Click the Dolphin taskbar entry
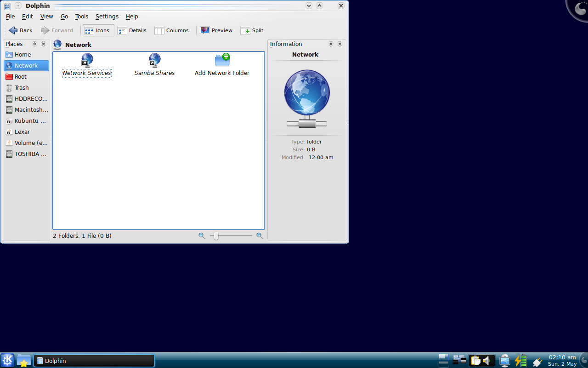The image size is (588, 368). point(94,361)
